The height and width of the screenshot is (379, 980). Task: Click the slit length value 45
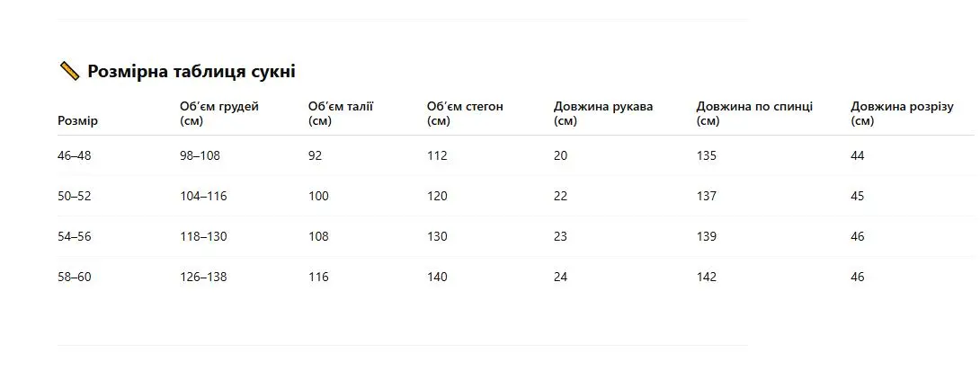pos(858,196)
